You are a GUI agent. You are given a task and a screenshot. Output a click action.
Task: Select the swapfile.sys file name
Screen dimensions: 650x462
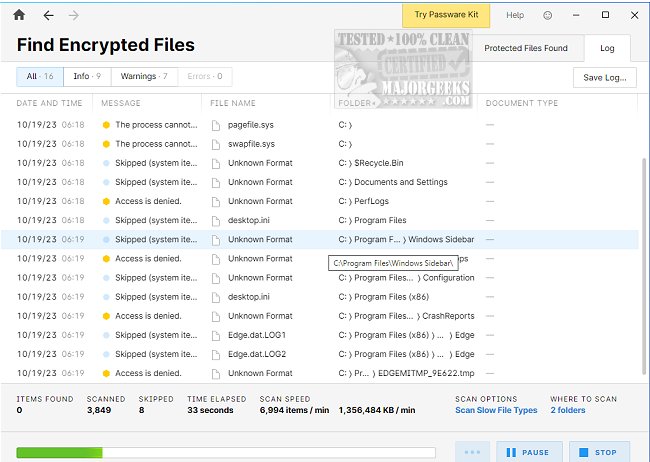coord(251,144)
